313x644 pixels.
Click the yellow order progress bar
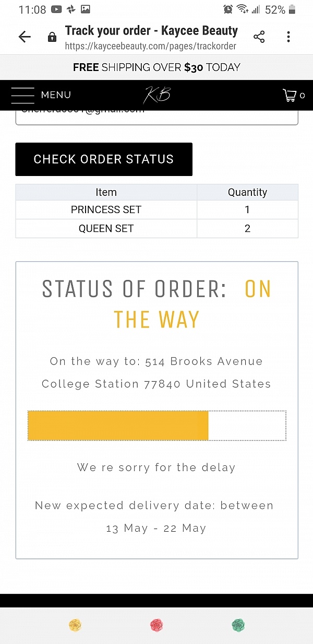click(118, 425)
